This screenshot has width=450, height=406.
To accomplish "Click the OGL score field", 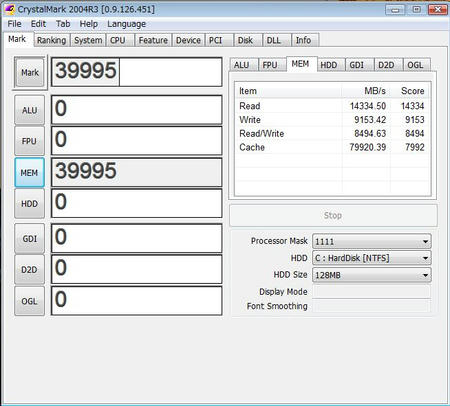I will tap(137, 301).
